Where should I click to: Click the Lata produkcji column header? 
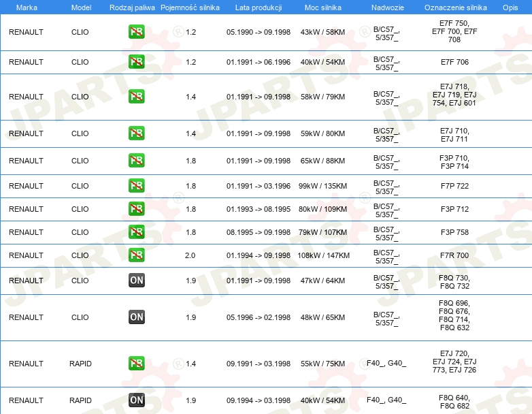tap(259, 7)
